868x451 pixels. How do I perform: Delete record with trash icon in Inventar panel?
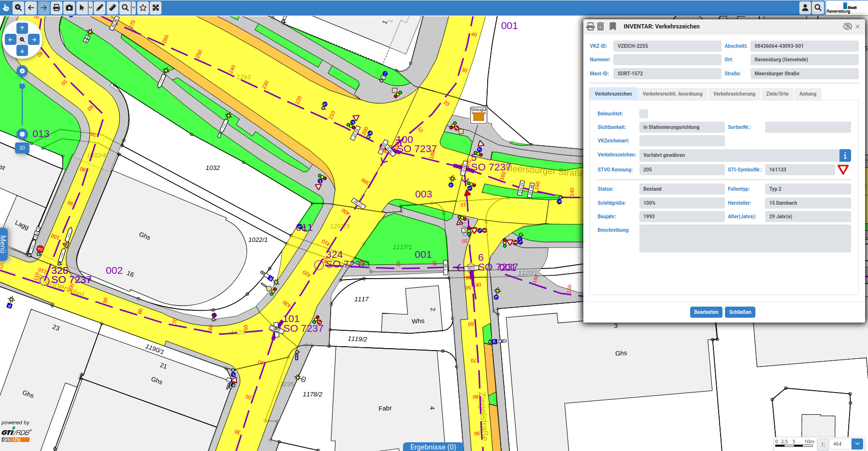[x=600, y=27]
